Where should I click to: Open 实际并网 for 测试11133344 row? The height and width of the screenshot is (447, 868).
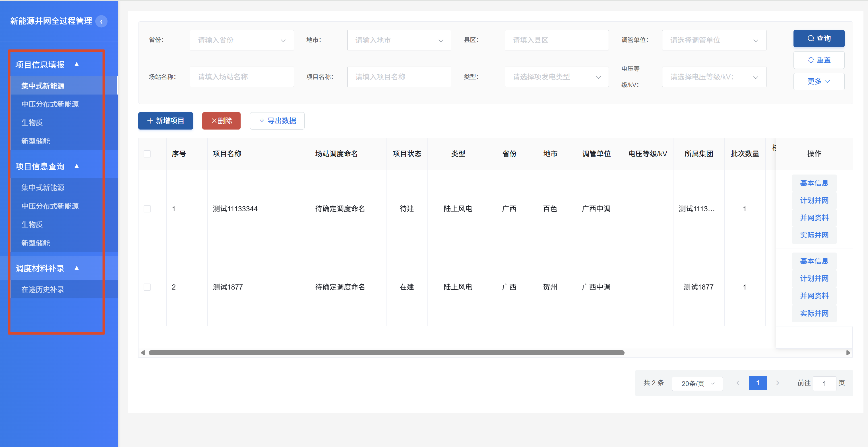(x=814, y=235)
